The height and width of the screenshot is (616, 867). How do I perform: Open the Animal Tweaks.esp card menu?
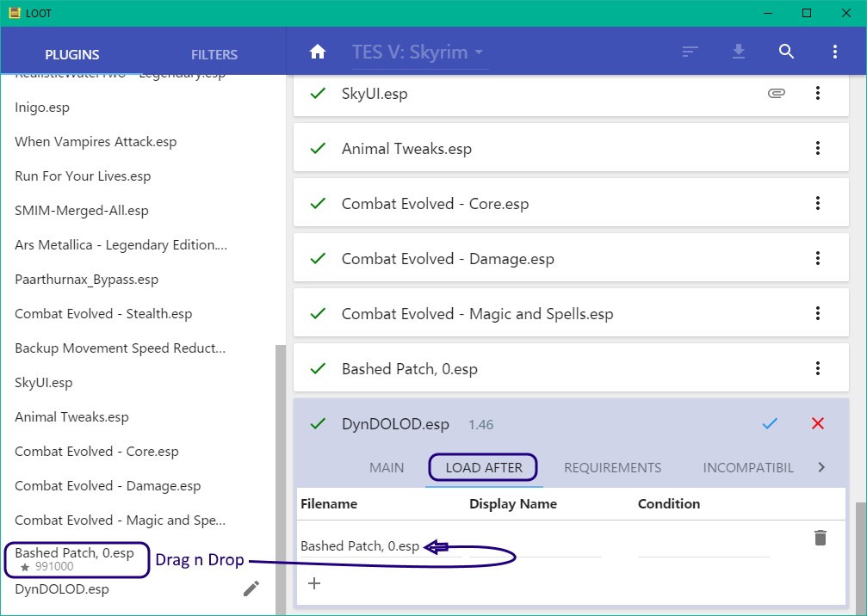click(x=818, y=148)
